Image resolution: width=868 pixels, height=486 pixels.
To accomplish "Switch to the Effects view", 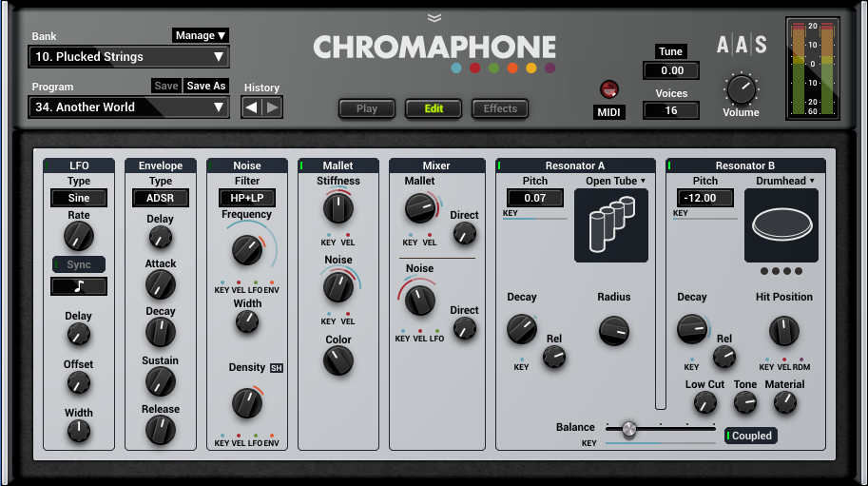I will pos(500,108).
